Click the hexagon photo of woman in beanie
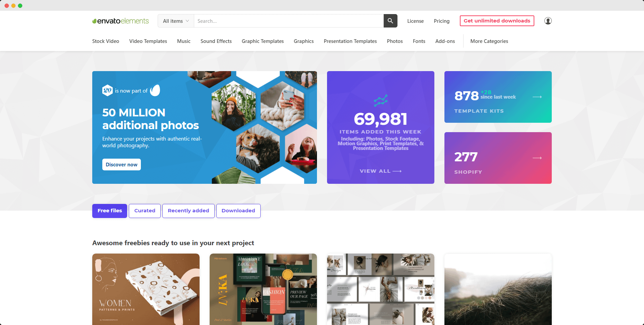This screenshot has height=325, width=644. (233, 106)
